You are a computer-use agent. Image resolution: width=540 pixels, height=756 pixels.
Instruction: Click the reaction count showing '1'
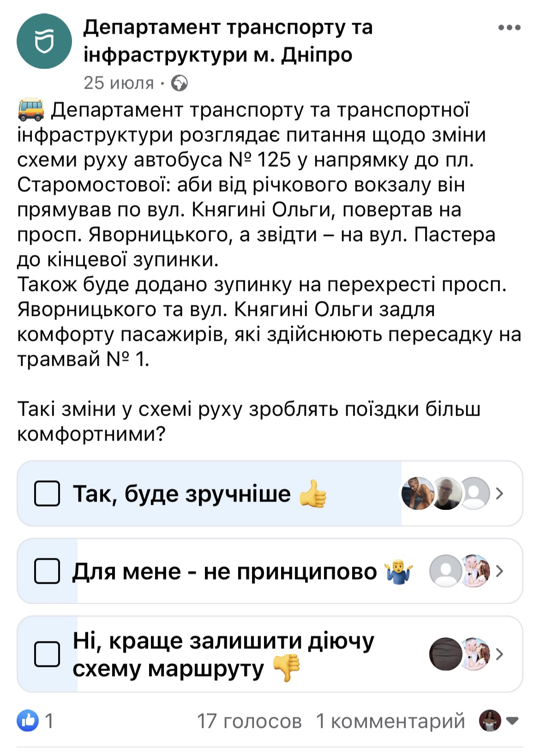[49, 719]
